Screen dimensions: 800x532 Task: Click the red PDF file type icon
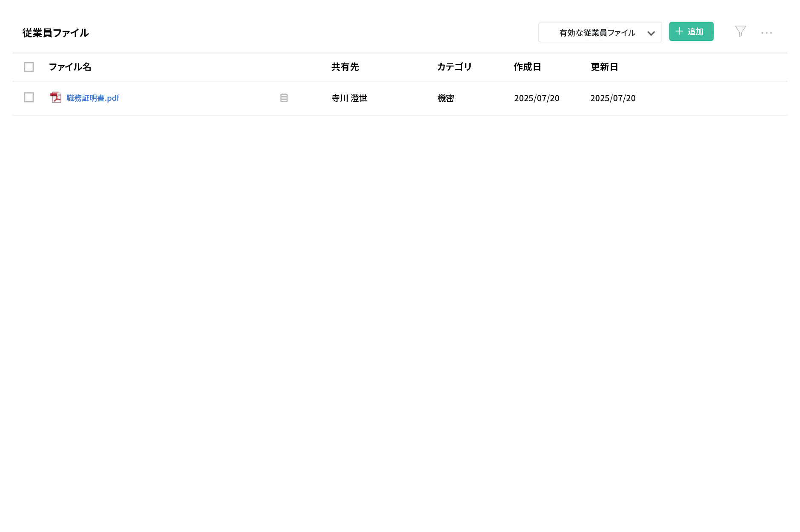(x=56, y=97)
